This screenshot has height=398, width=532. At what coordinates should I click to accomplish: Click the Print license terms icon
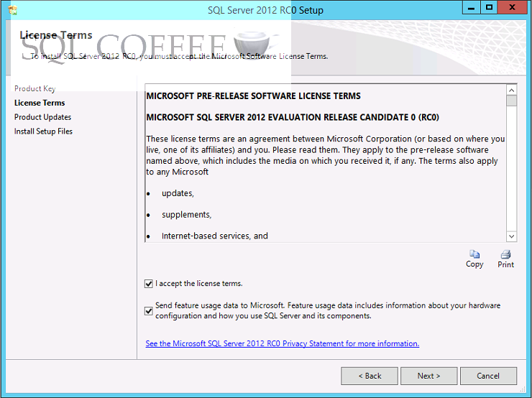505,254
